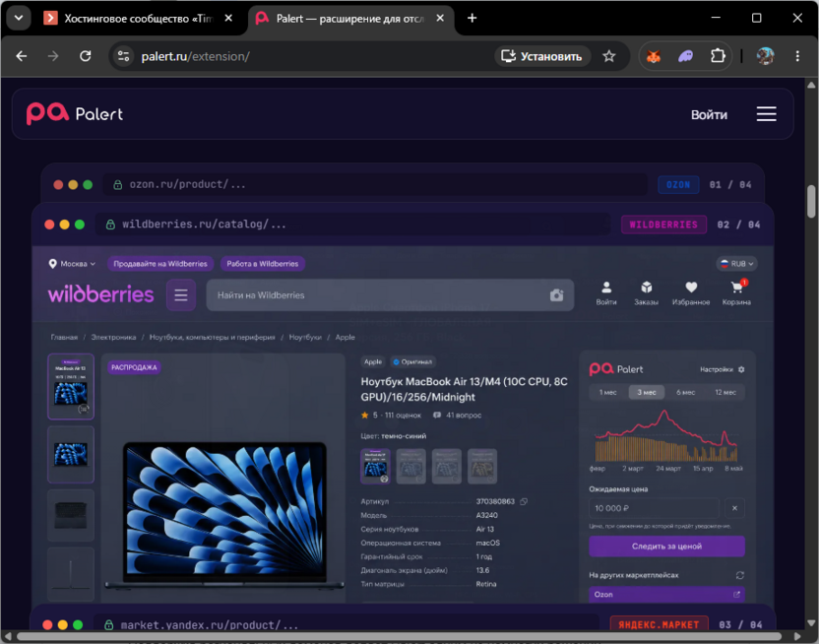Click the Ноутбуки breadcrumb
819x644 pixels.
tap(305, 338)
